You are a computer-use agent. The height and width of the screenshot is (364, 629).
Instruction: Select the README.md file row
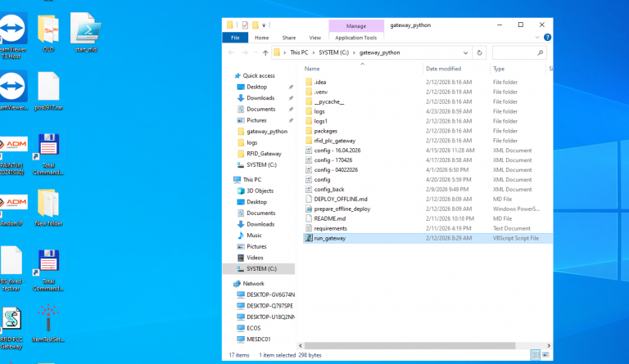coord(428,218)
